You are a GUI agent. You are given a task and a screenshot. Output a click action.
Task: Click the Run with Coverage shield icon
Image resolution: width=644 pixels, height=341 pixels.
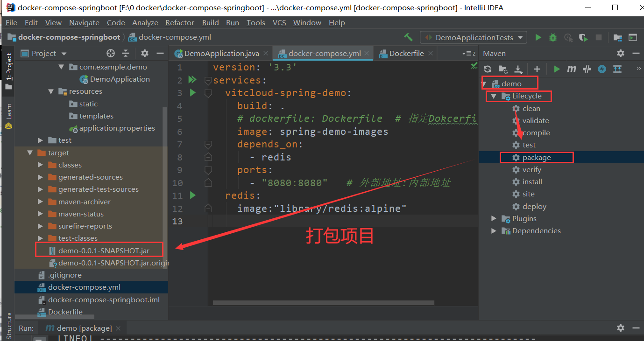[583, 37]
